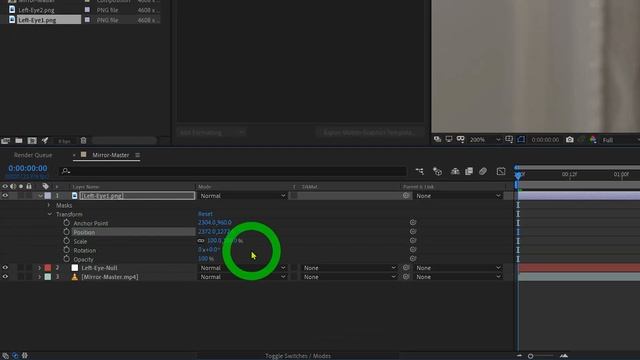Click the Interpret Footage icon in Project panel
The image size is (640, 360).
5,141
